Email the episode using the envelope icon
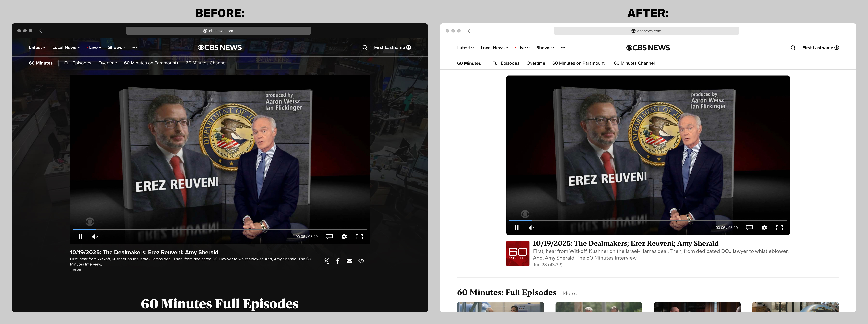The image size is (868, 324). tap(349, 261)
